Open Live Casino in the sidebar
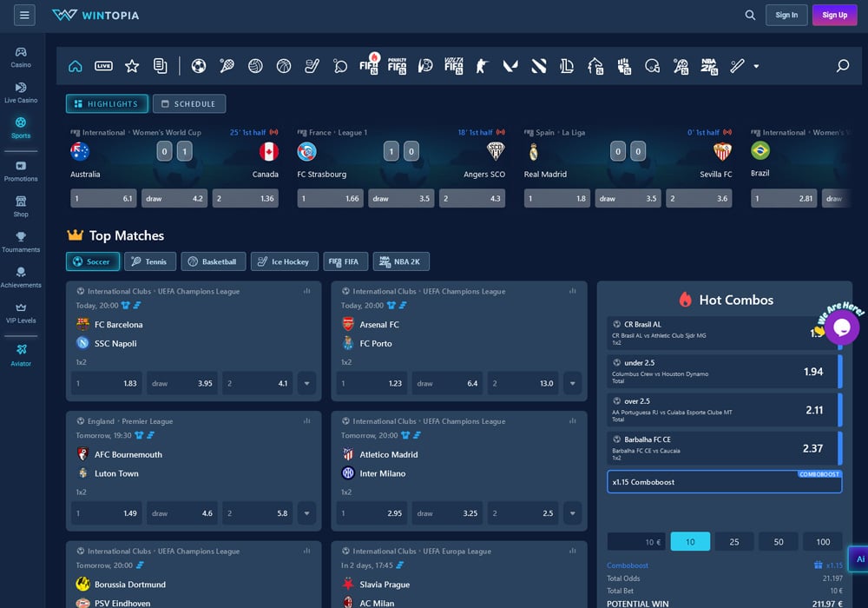868x608 pixels. click(x=21, y=92)
